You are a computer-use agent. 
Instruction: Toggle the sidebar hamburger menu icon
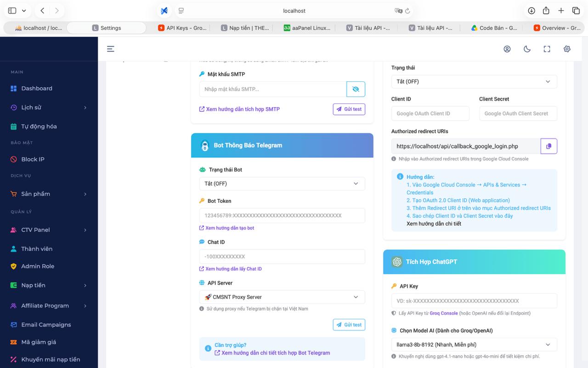[x=111, y=49]
